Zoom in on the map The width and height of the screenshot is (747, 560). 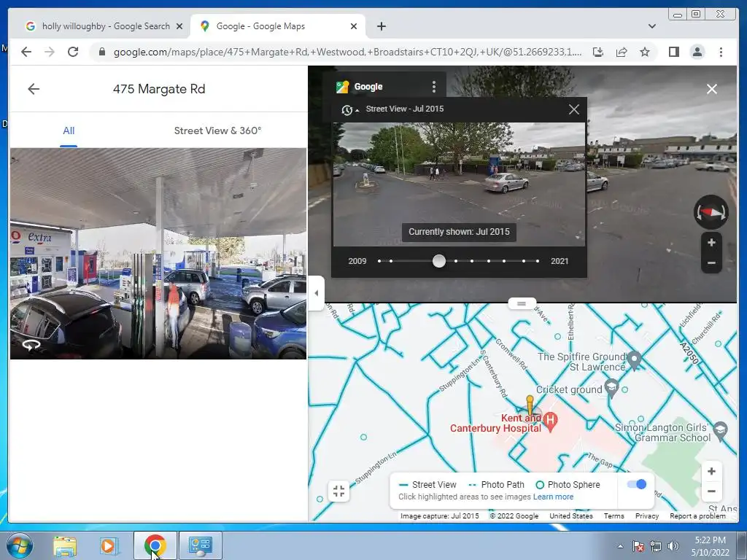point(711,472)
